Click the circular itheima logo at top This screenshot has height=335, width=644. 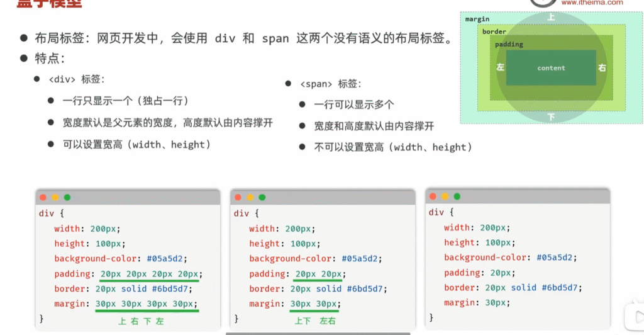click(543, 3)
